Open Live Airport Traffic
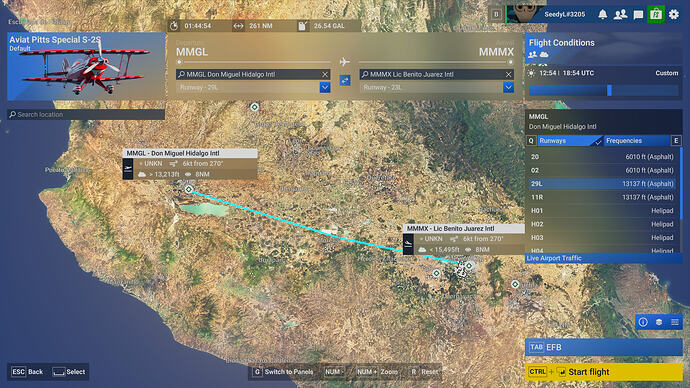This screenshot has width=690, height=388. pos(603,258)
